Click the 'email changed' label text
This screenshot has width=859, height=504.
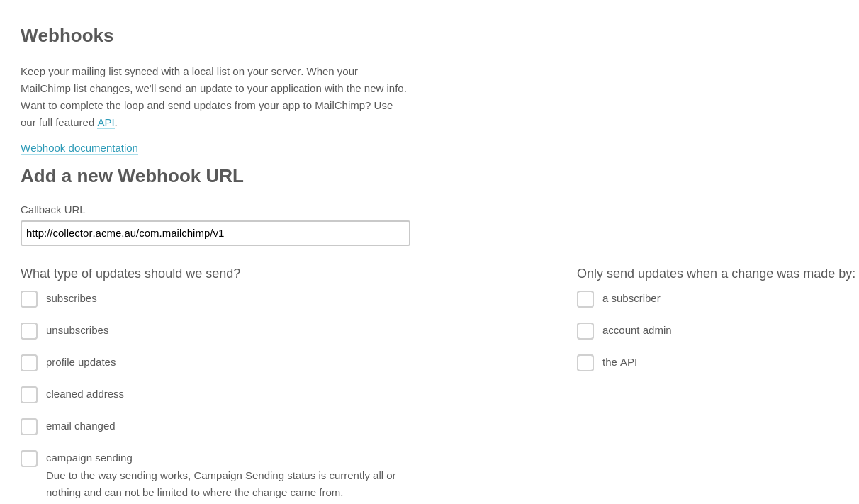[x=81, y=426]
